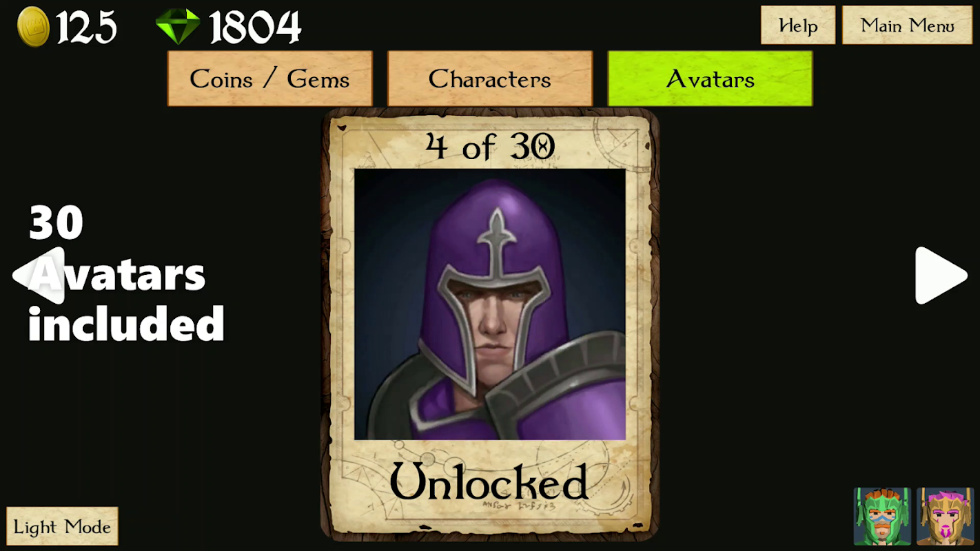Choose the purple-helmet knight portrait
Screen dimensions: 980x551
490,304
